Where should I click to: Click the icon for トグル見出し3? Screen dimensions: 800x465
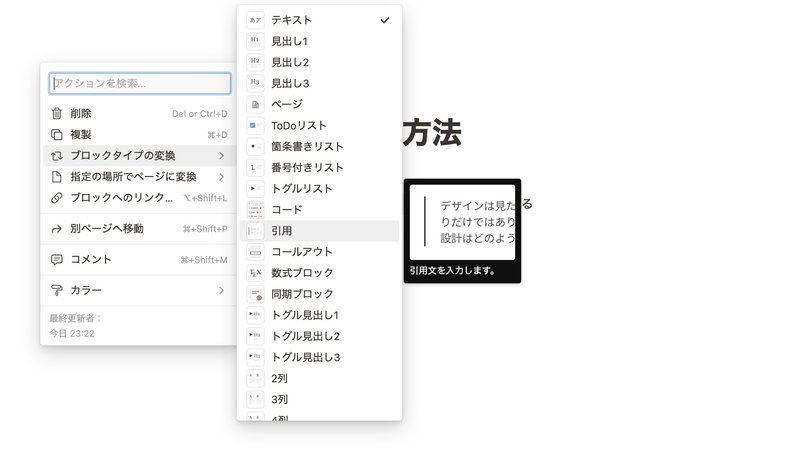click(x=256, y=357)
